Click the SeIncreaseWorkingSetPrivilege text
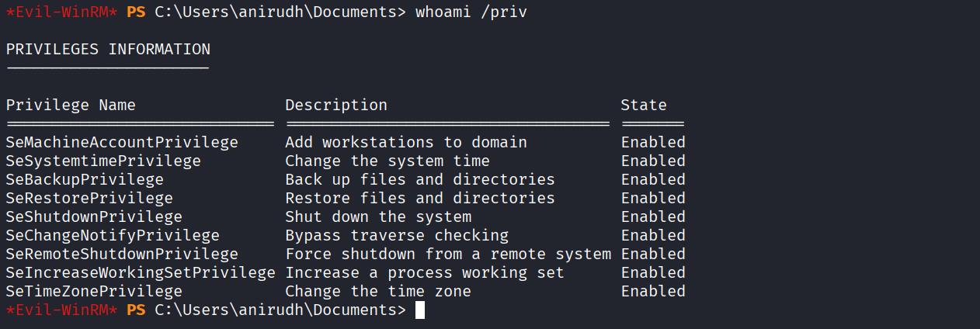 click(141, 273)
